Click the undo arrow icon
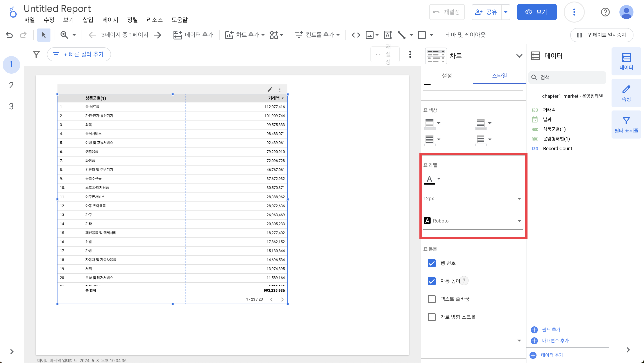 click(9, 35)
